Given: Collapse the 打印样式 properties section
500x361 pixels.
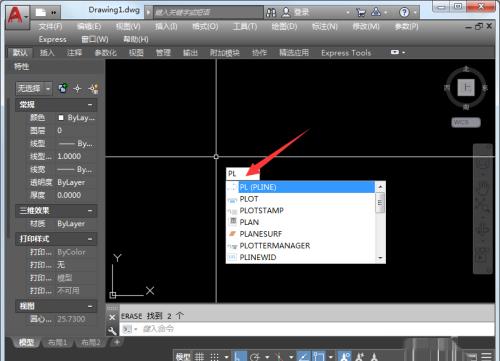Looking at the screenshot, I should click(x=90, y=239).
